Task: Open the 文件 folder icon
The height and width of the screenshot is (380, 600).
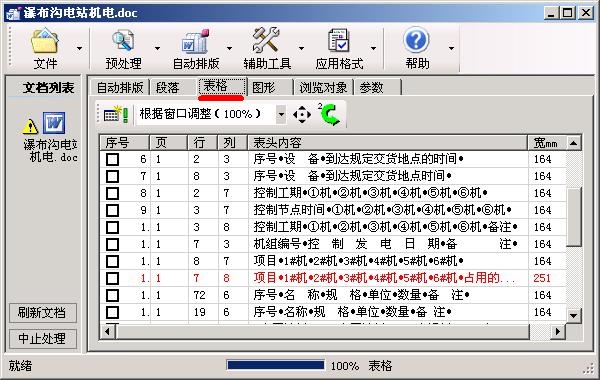Action: point(45,41)
